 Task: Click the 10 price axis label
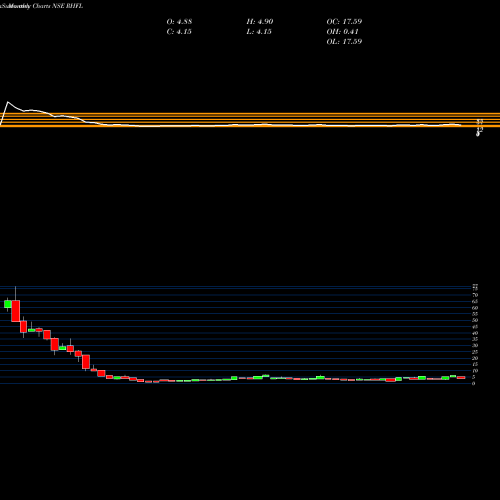[x=475, y=371]
